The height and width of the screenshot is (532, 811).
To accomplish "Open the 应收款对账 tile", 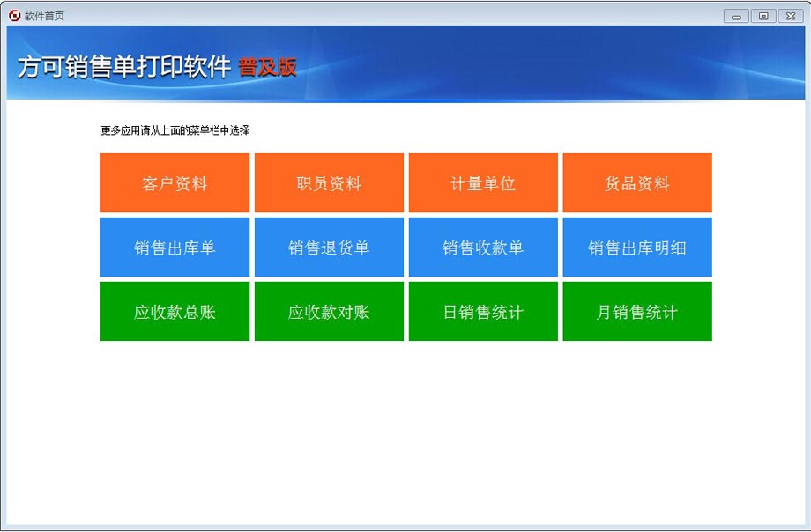I will tap(329, 311).
